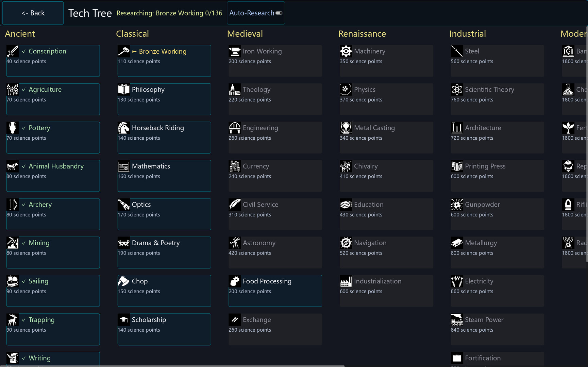The width and height of the screenshot is (588, 367).
Task: Click 420 science points under Astronomy
Action: [250, 253]
